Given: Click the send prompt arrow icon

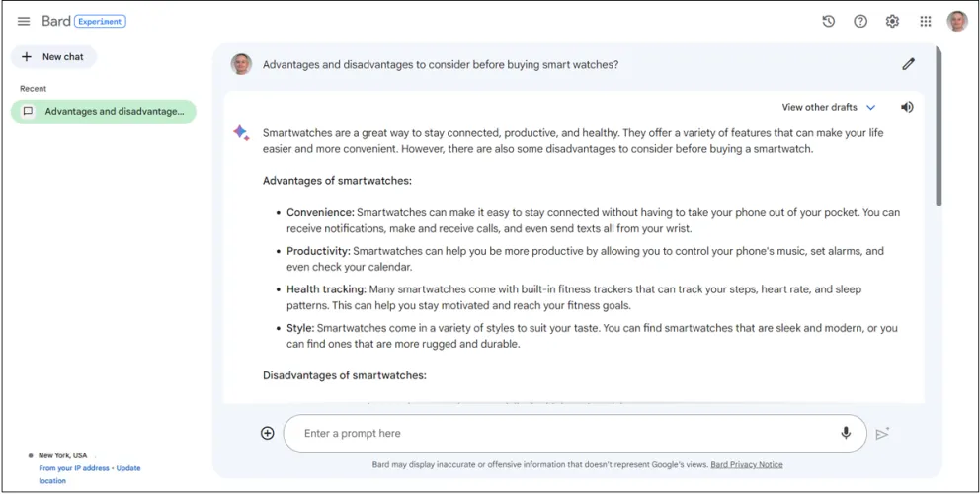Looking at the screenshot, I should click(x=882, y=434).
